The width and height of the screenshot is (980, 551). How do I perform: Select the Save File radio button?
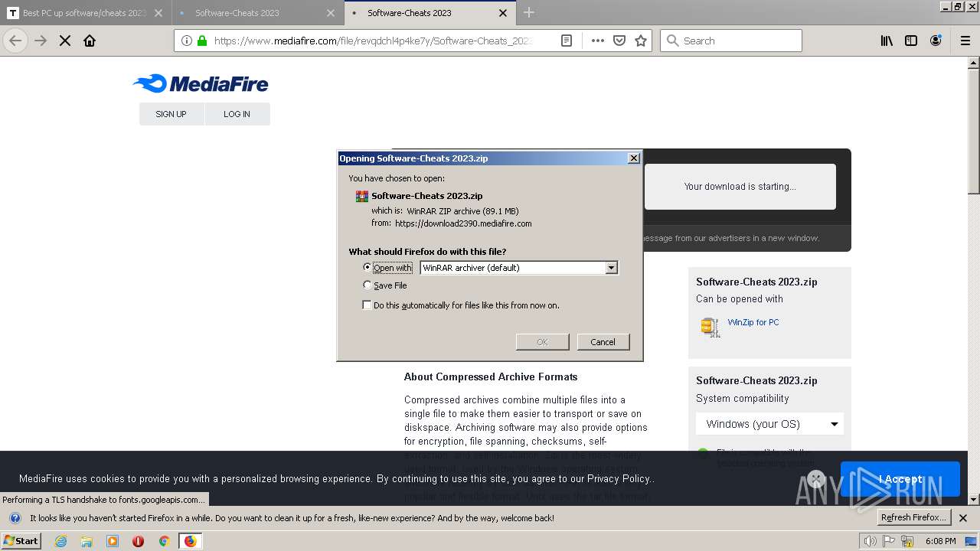367,285
